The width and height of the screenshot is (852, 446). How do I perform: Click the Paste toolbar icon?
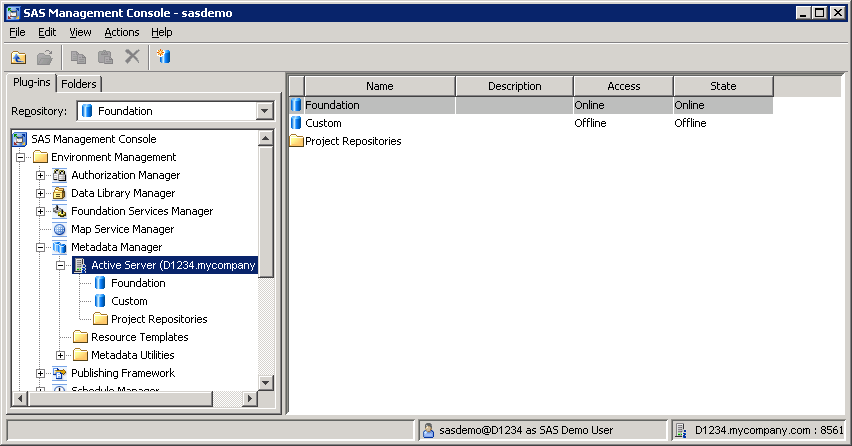(105, 57)
